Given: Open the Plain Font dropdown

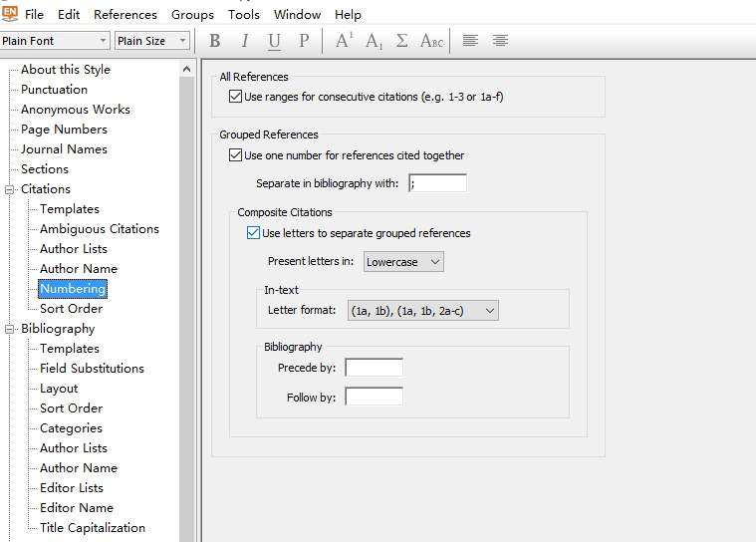Looking at the screenshot, I should tap(54, 41).
